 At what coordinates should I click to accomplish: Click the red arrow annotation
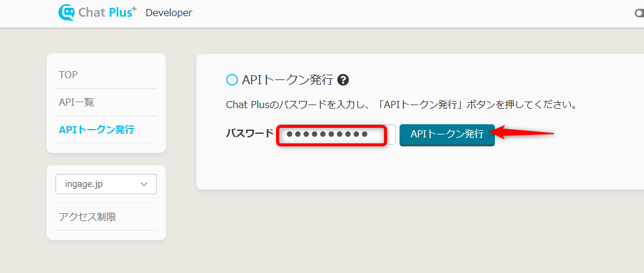(x=524, y=133)
